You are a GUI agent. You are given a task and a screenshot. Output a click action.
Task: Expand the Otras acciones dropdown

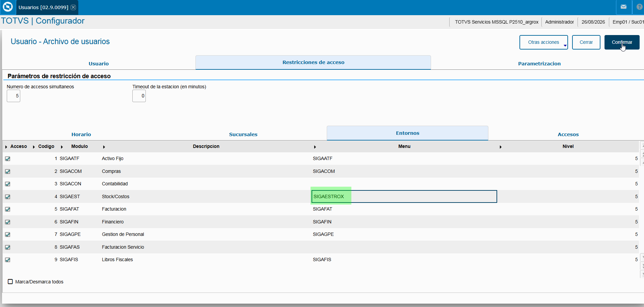click(543, 42)
